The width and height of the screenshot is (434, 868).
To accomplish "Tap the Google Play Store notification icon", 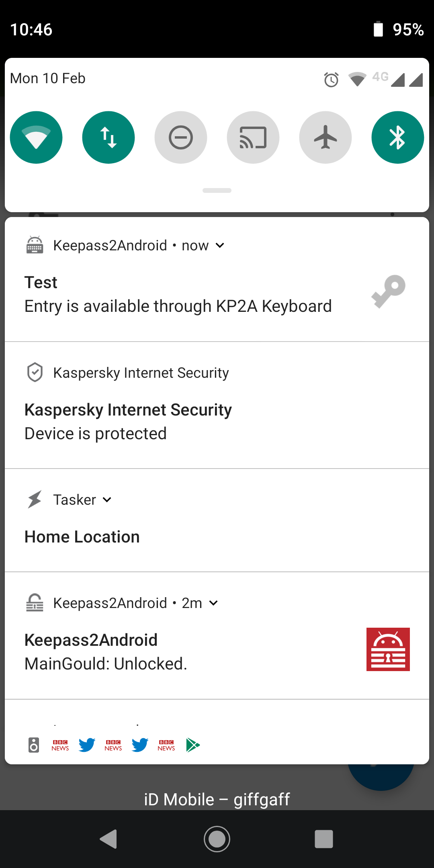I will click(x=193, y=744).
